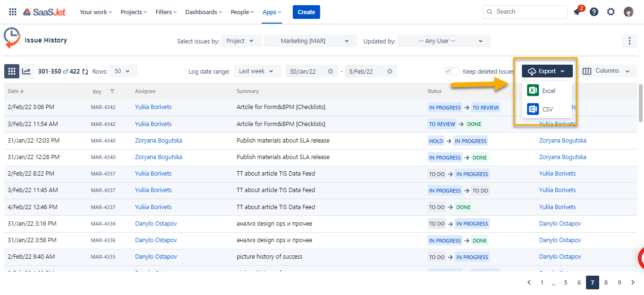Open the settings gear icon
This screenshot has width=644, height=295.
(x=611, y=12)
